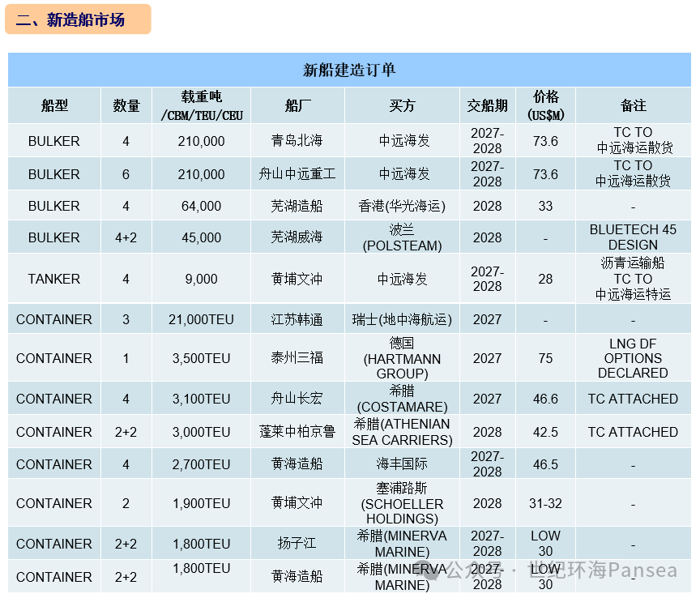Viewport: 700px width, 598px height.
Task: Click capacity cell 1,900TEU
Action: point(202,504)
